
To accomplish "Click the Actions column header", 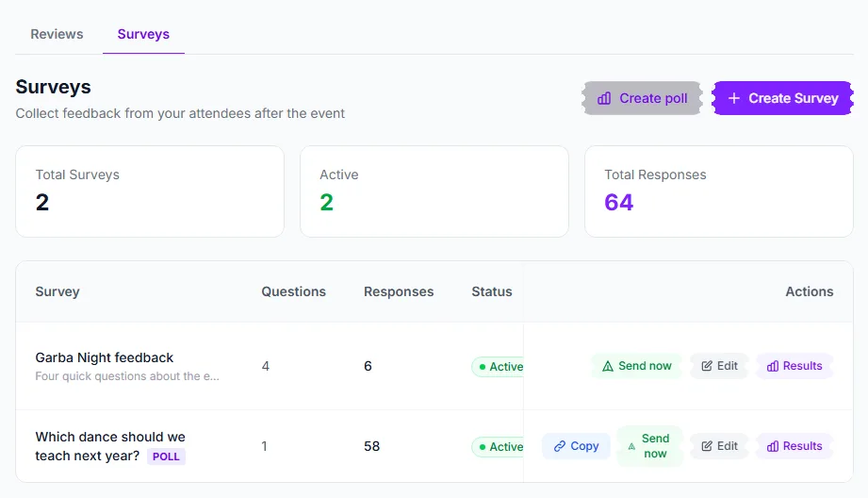I will (810, 291).
